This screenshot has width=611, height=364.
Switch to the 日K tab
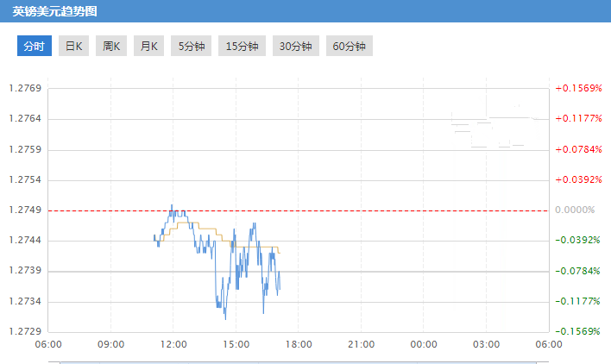click(74, 47)
